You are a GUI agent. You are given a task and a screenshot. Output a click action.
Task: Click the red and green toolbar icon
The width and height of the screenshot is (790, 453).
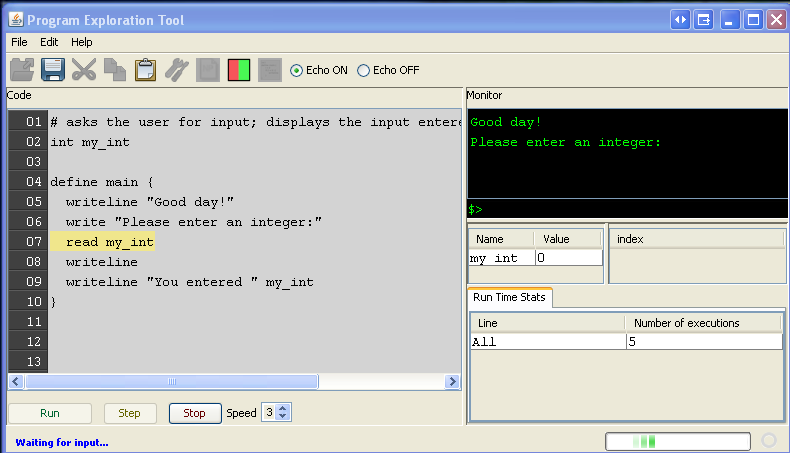coord(239,70)
